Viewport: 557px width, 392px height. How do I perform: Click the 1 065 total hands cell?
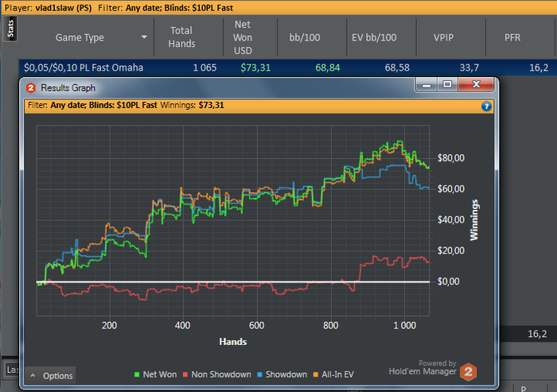coord(204,68)
